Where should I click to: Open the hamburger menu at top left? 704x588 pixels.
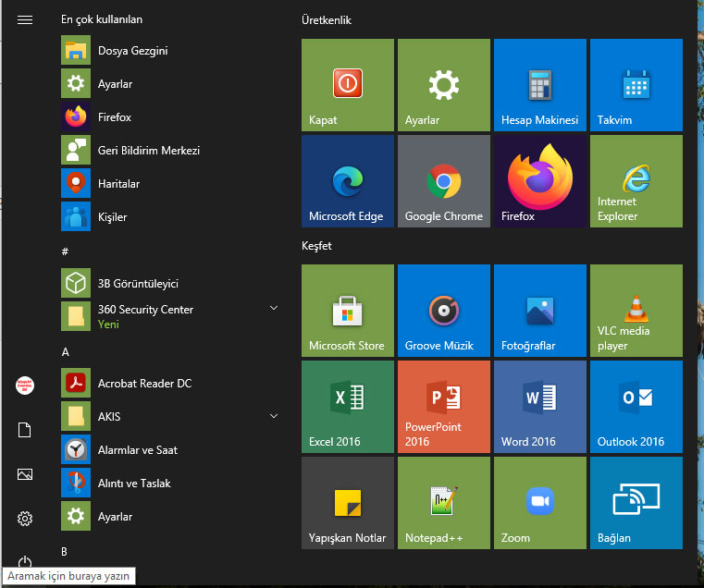[25, 19]
